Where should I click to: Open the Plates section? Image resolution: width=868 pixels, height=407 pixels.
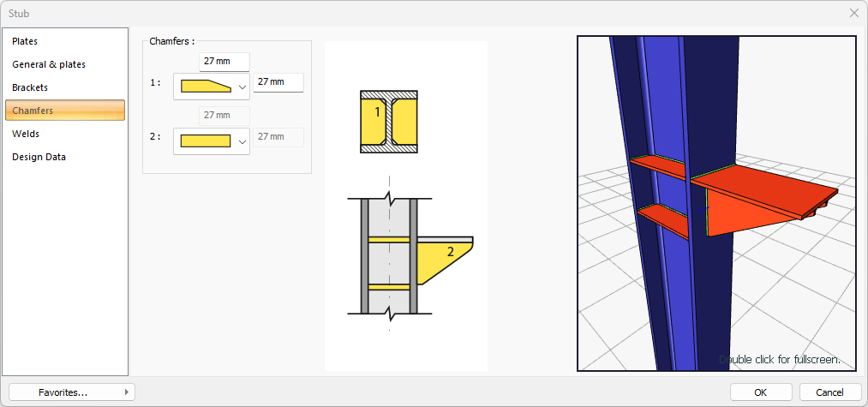coord(65,41)
